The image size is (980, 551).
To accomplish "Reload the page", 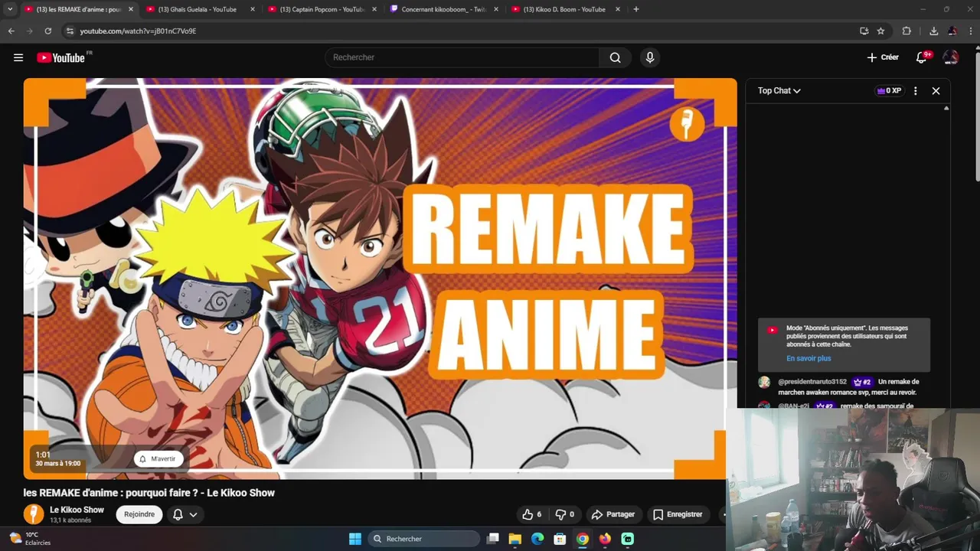I will tap(47, 31).
